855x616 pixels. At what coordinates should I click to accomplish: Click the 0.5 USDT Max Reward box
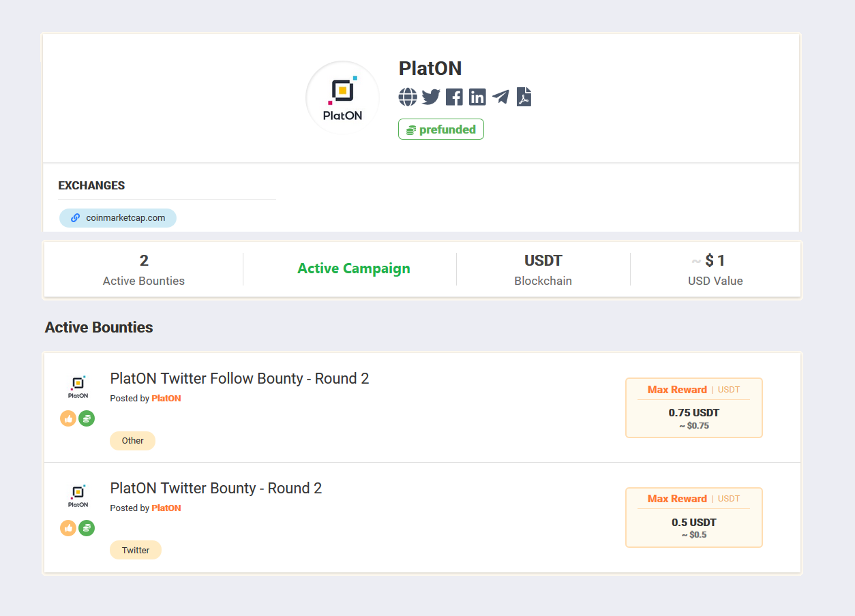click(694, 517)
